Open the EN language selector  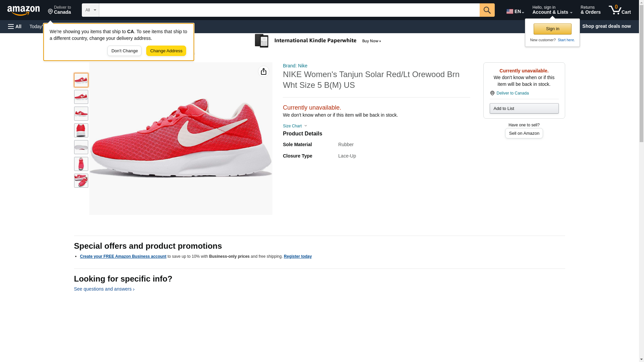(x=515, y=11)
